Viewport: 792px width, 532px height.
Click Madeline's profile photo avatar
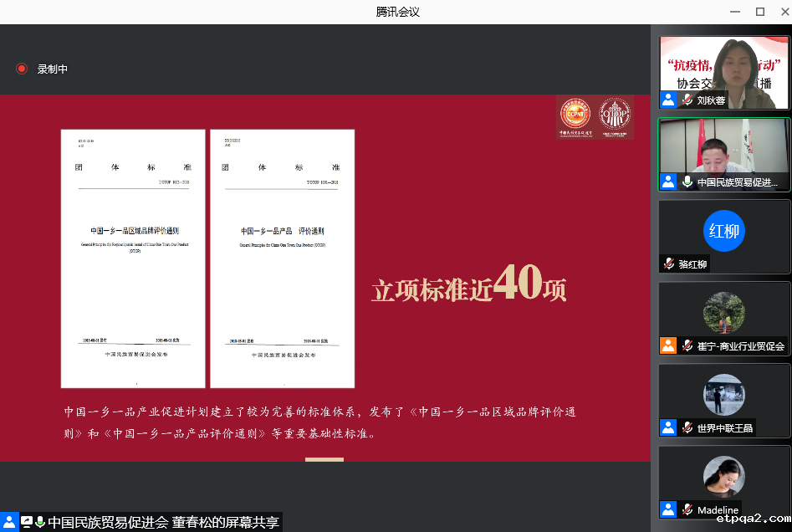[724, 477]
